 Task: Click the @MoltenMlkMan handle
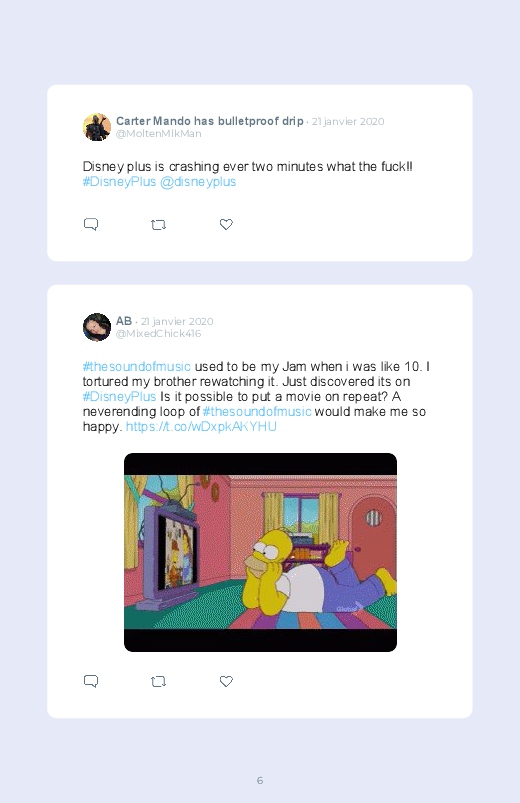[158, 134]
